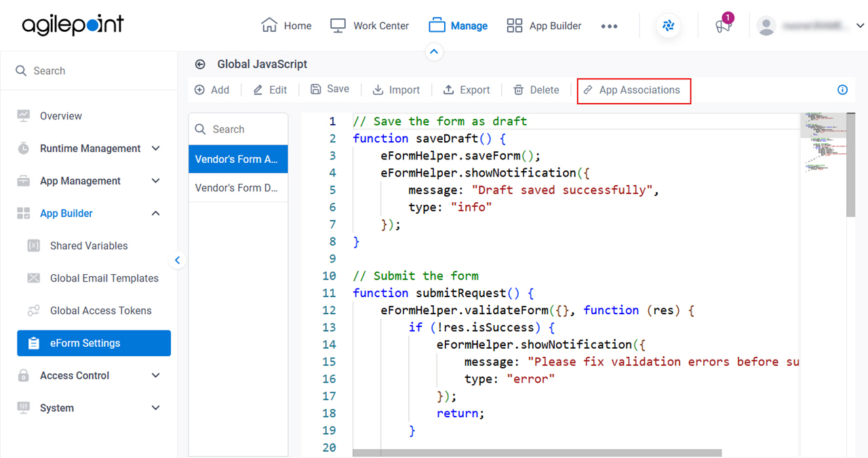868x458 pixels.
Task: Collapse the left sidebar panel arrow
Action: 177,260
